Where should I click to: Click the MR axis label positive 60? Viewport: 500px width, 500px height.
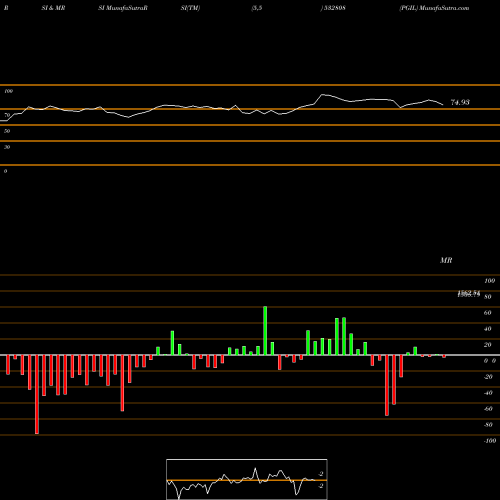pyautogui.click(x=488, y=313)
